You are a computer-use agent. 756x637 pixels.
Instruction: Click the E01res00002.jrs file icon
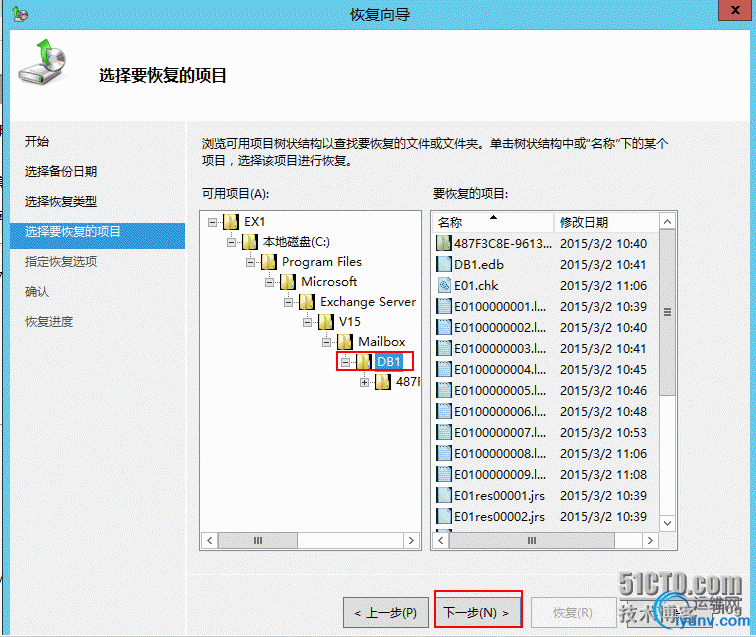444,516
